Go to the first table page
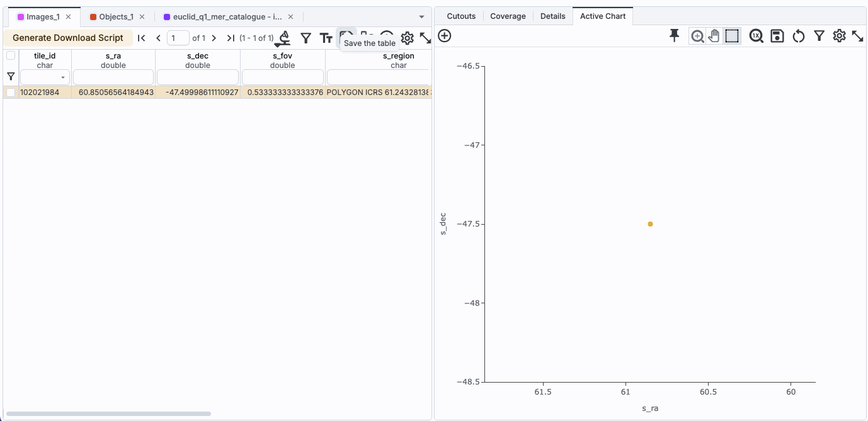This screenshot has height=421, width=868. click(x=142, y=38)
